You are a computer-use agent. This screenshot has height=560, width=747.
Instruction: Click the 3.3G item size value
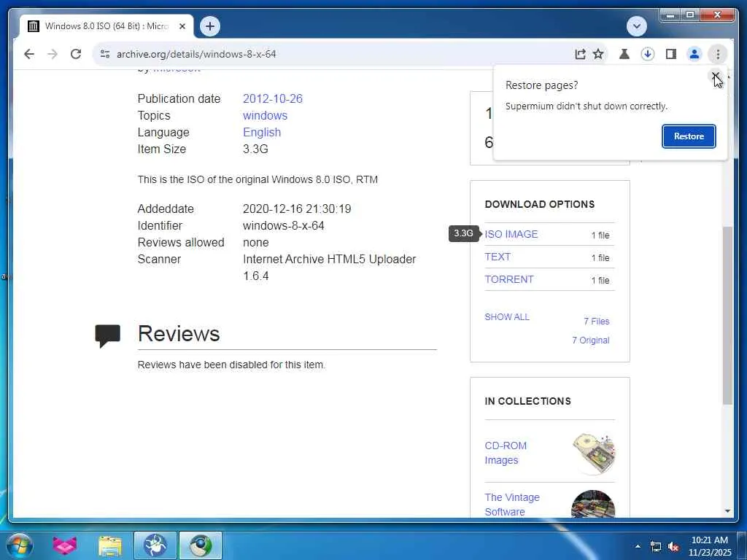255,149
